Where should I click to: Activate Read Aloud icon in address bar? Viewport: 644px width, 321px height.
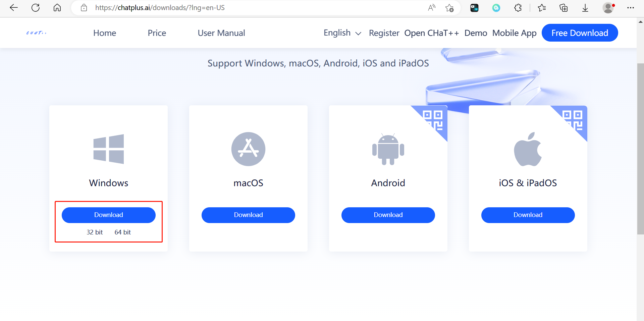pos(432,8)
